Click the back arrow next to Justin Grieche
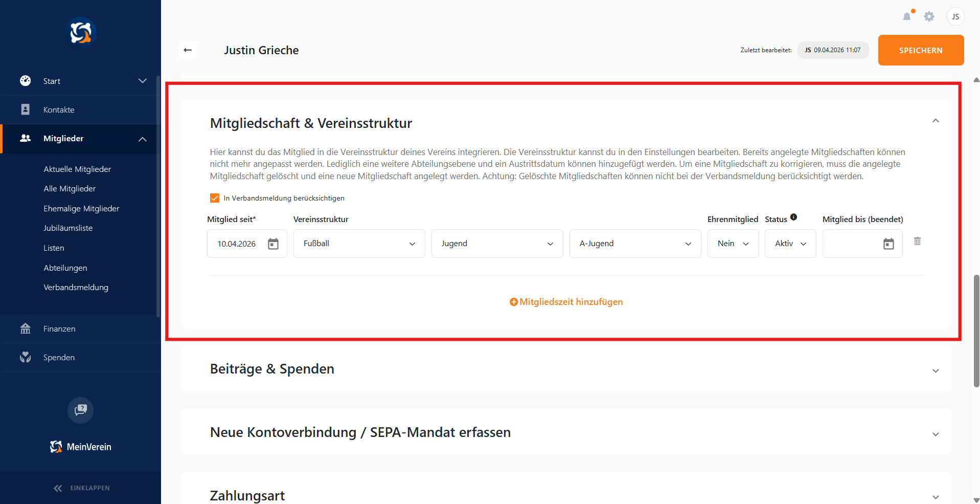 pos(188,50)
